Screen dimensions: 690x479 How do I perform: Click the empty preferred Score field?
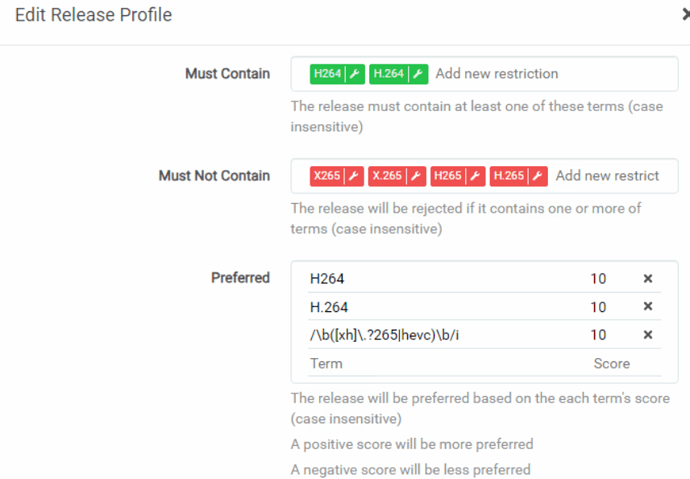click(x=612, y=364)
